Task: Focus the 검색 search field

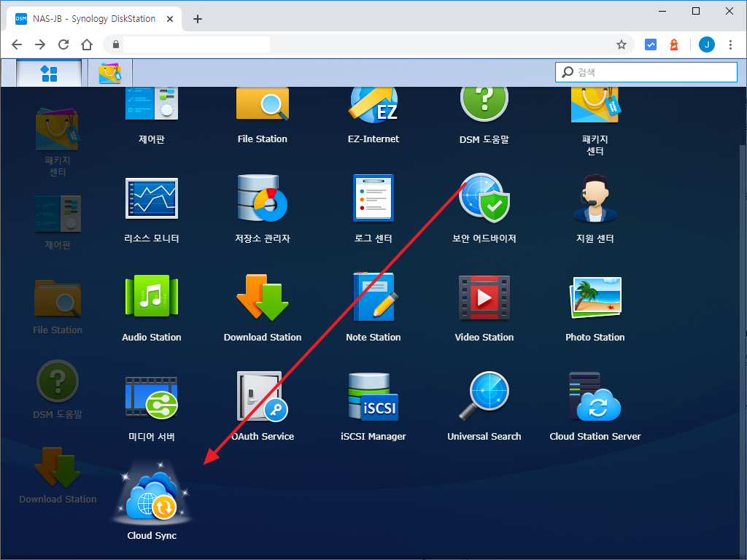Action: tap(646, 72)
